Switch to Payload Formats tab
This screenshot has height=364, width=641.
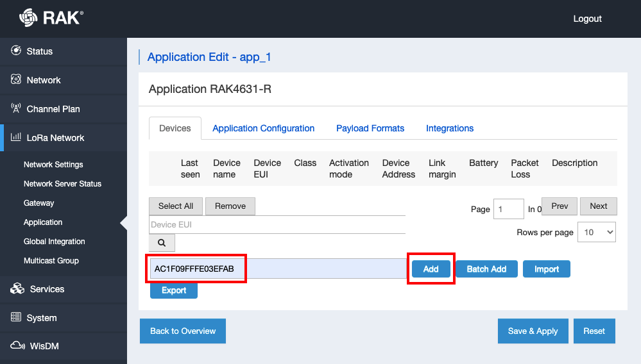click(x=370, y=128)
